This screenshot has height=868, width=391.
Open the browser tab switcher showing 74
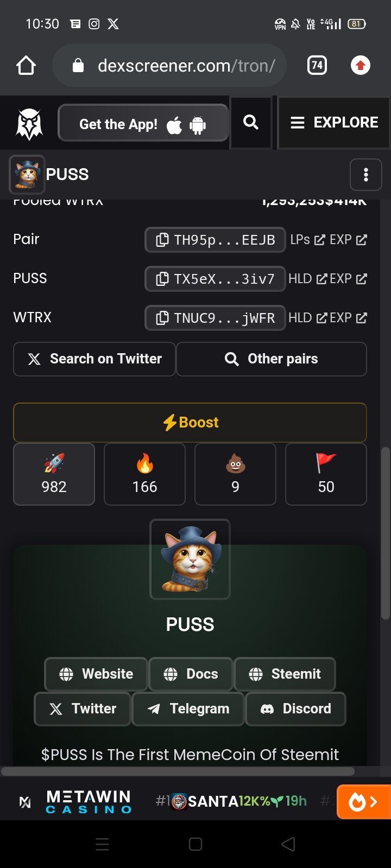317,66
